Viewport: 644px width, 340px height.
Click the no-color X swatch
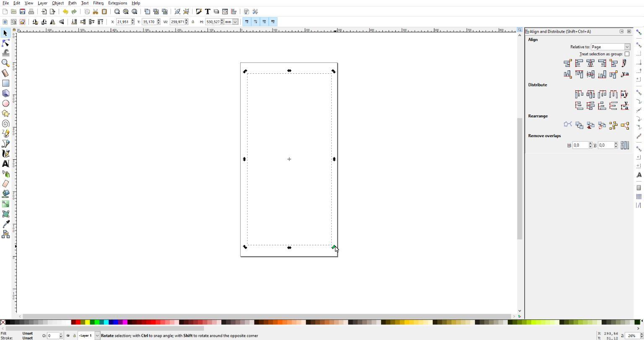pos(3,322)
